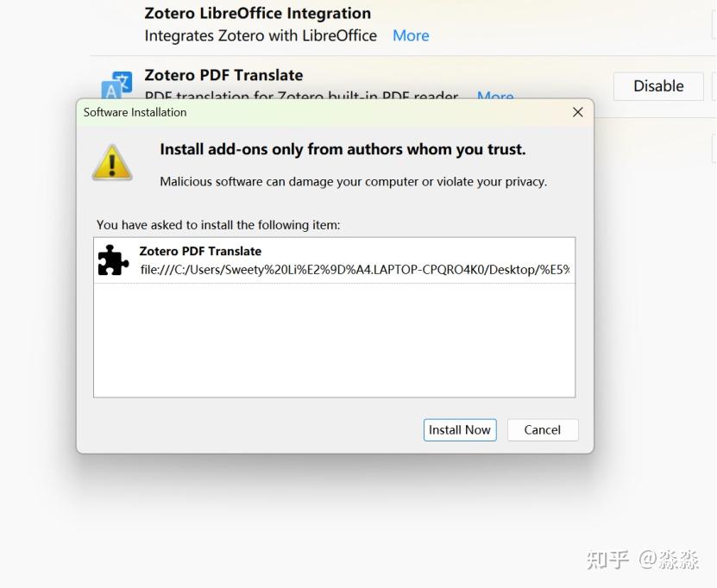Open More link for LibreOffice Integration
Image resolution: width=717 pixels, height=588 pixels.
[411, 35]
